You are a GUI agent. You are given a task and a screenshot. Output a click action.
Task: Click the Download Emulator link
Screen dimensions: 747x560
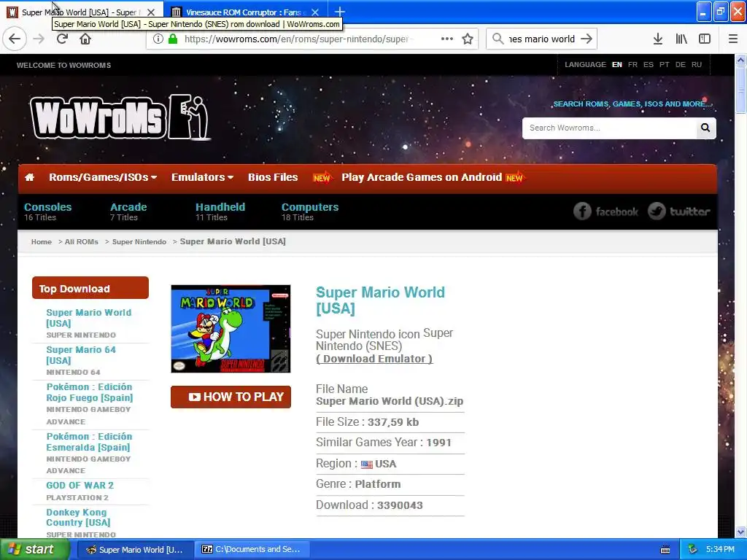(x=374, y=359)
